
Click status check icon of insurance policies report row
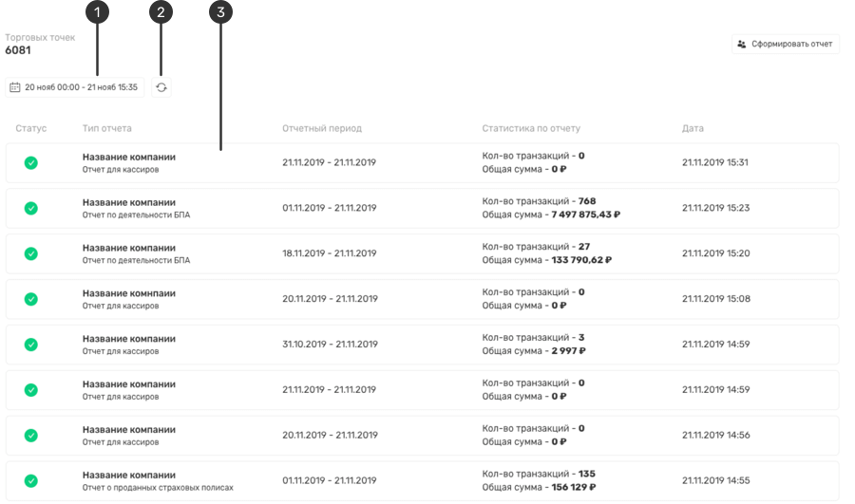31,481
